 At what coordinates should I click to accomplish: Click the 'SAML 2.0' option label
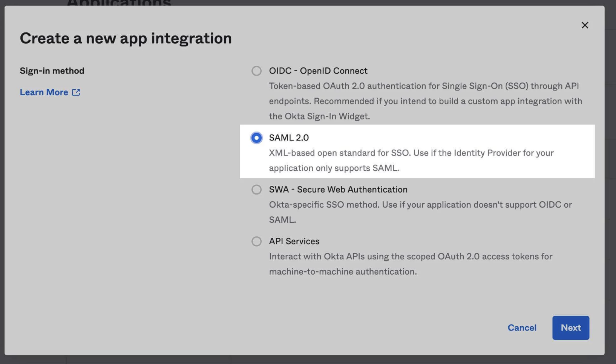[x=289, y=138]
